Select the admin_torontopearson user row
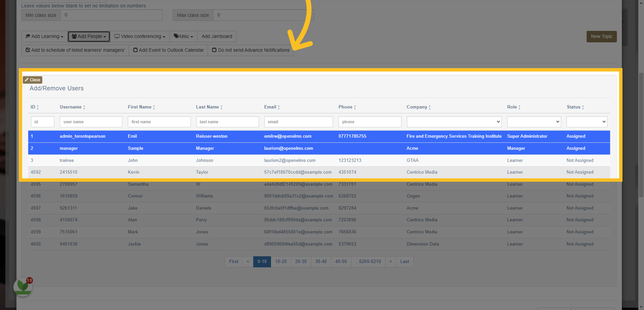The image size is (644, 310). [319, 136]
